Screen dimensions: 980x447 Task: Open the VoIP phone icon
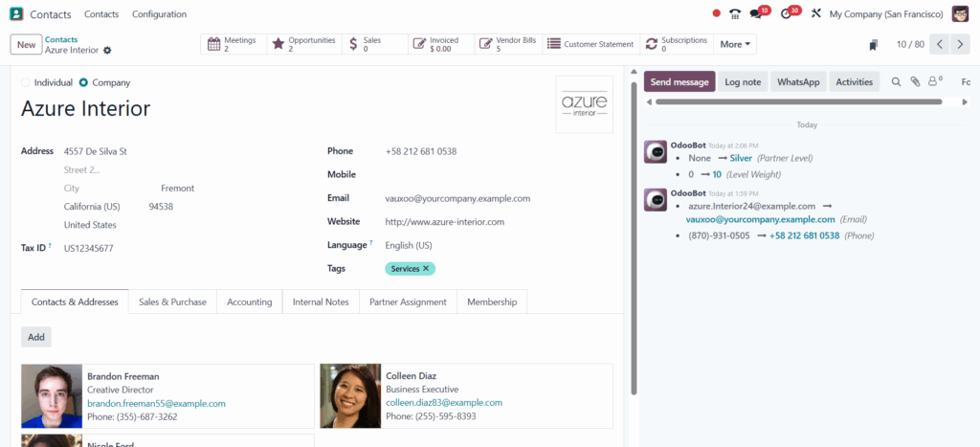[x=736, y=13]
